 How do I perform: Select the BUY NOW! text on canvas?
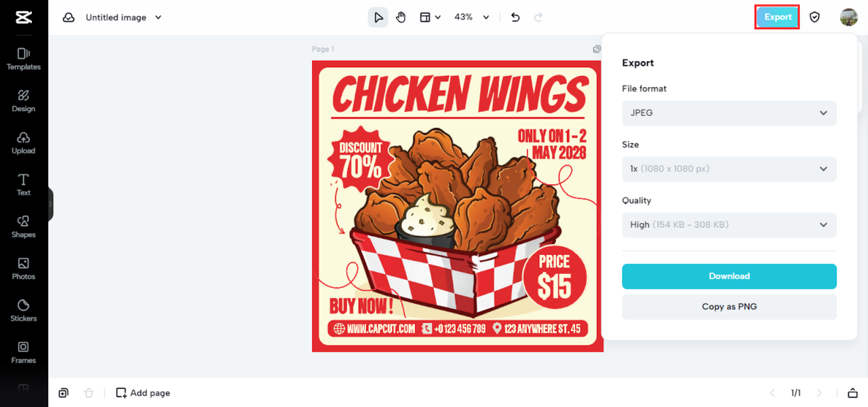pyautogui.click(x=361, y=305)
